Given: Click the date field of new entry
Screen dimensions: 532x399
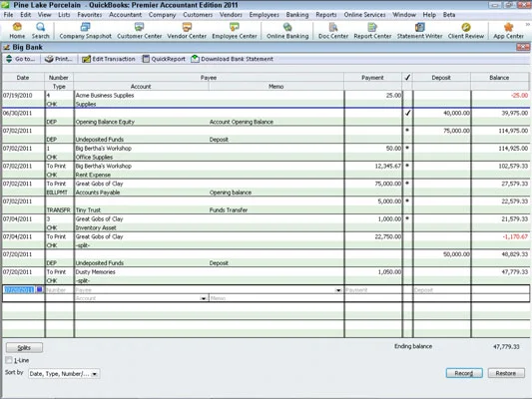Looking at the screenshot, I should coord(19,290).
